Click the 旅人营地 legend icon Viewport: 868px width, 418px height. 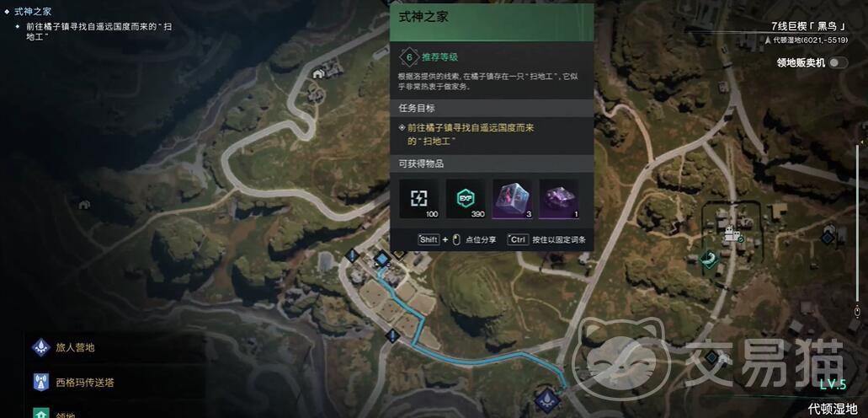point(40,347)
